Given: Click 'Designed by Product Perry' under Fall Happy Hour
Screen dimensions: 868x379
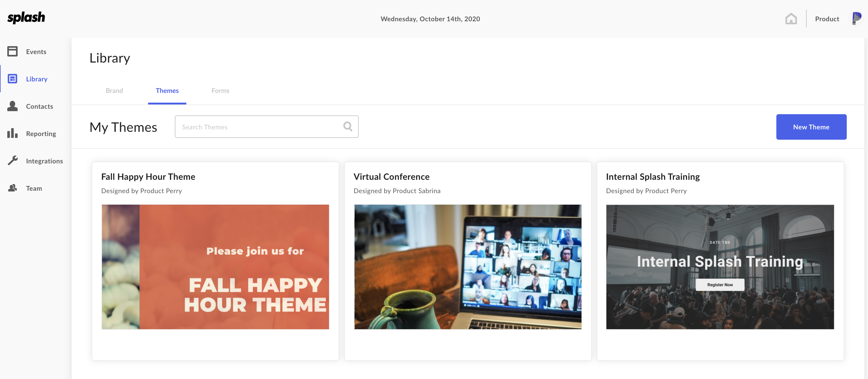Looking at the screenshot, I should (x=141, y=191).
